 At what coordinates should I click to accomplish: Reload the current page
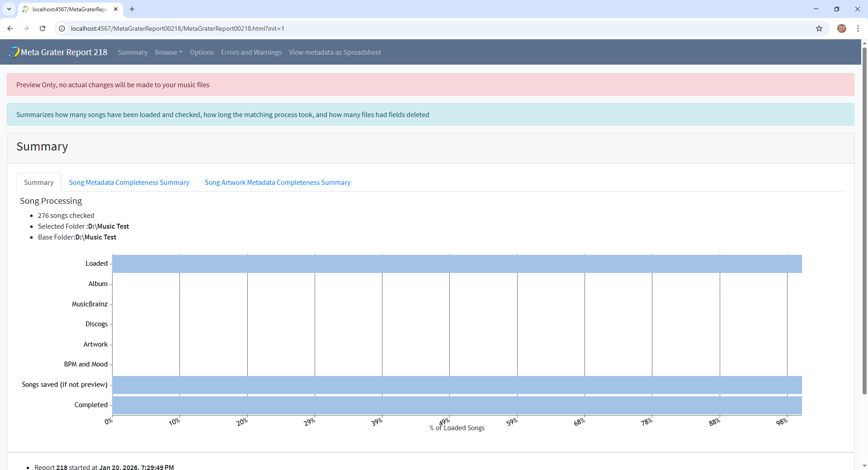(42, 28)
